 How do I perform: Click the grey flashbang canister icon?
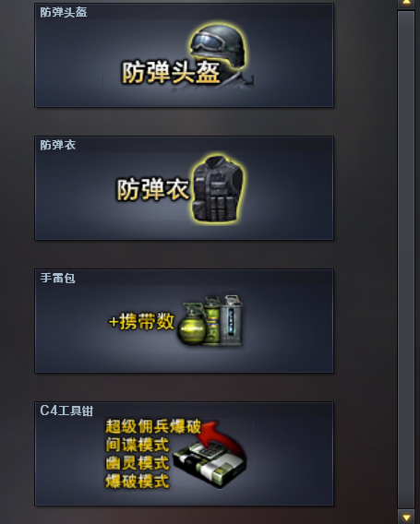click(x=233, y=320)
